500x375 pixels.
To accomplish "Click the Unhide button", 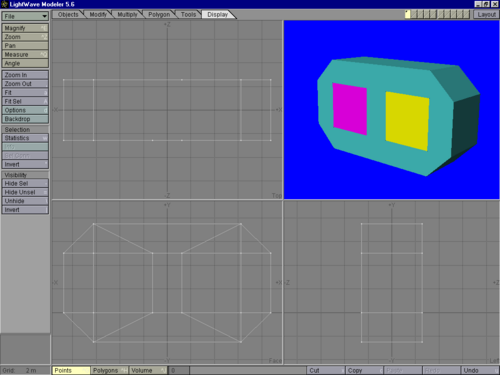I will click(25, 201).
